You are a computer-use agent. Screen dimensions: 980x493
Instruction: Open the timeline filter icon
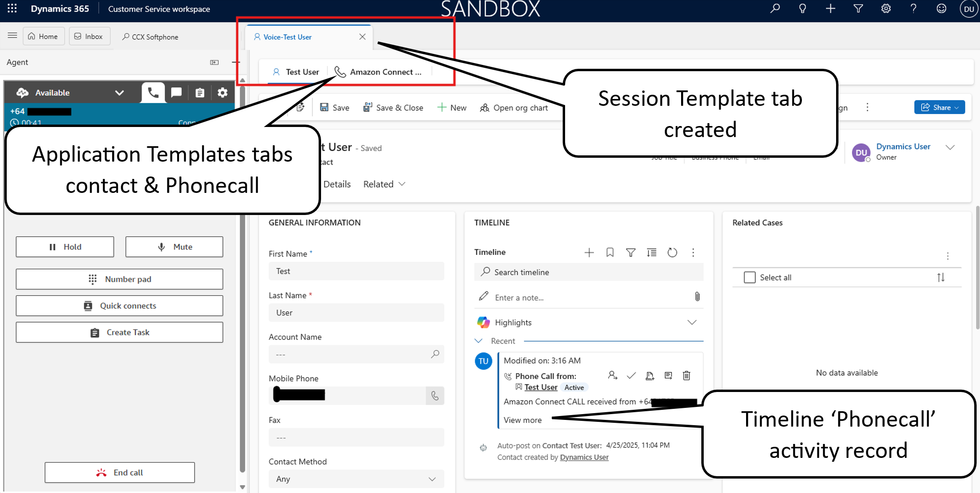[x=631, y=253]
